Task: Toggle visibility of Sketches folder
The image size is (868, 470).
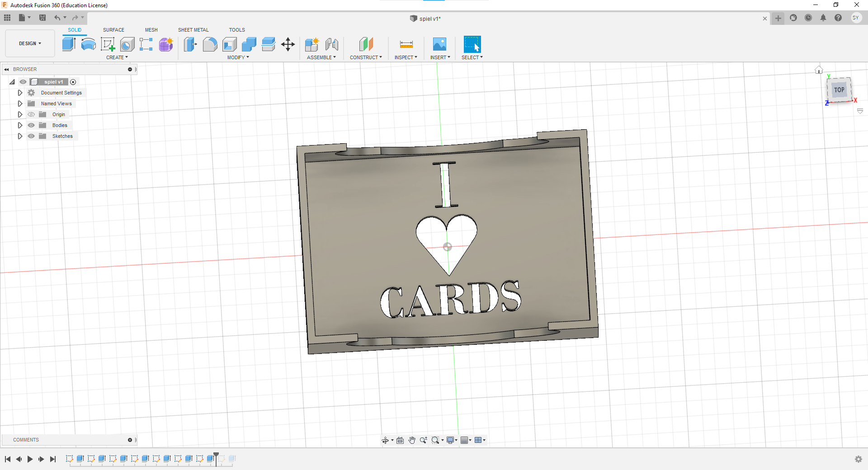Action: coord(31,136)
